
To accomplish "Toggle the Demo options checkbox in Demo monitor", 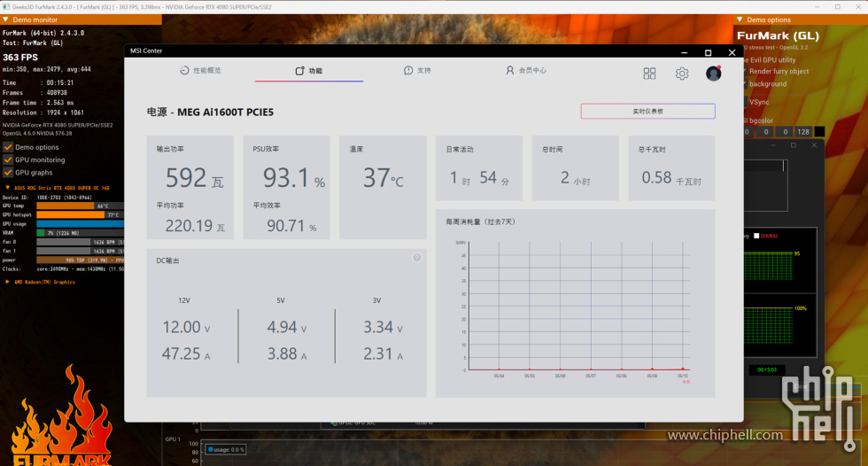I will tap(8, 147).
